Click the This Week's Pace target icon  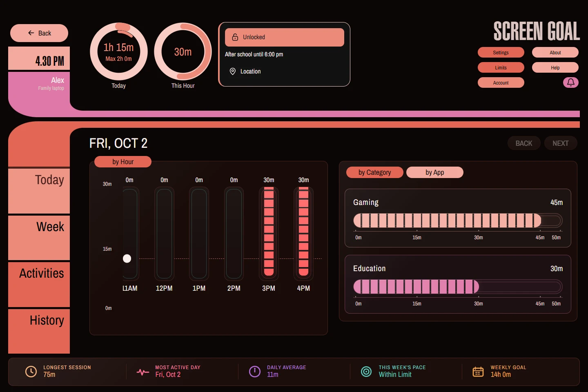[366, 371]
